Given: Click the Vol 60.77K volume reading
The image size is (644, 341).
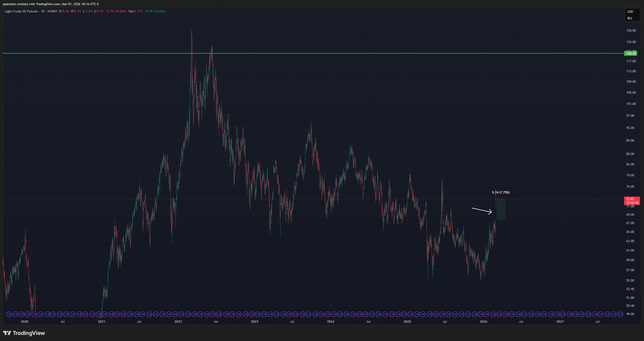Looking at the screenshot, I should (136, 11).
